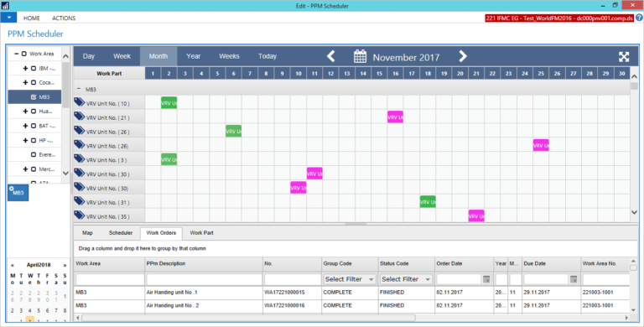
Task: Check the BAT work area checkbox
Action: (34, 126)
